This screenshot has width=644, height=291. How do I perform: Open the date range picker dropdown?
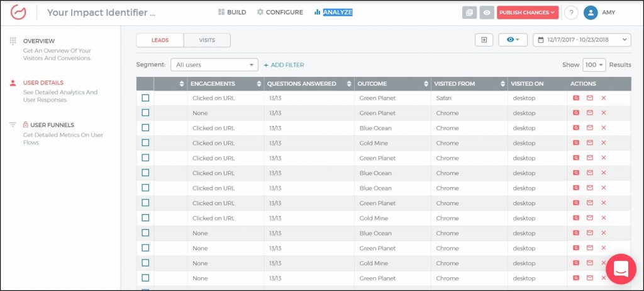[581, 40]
